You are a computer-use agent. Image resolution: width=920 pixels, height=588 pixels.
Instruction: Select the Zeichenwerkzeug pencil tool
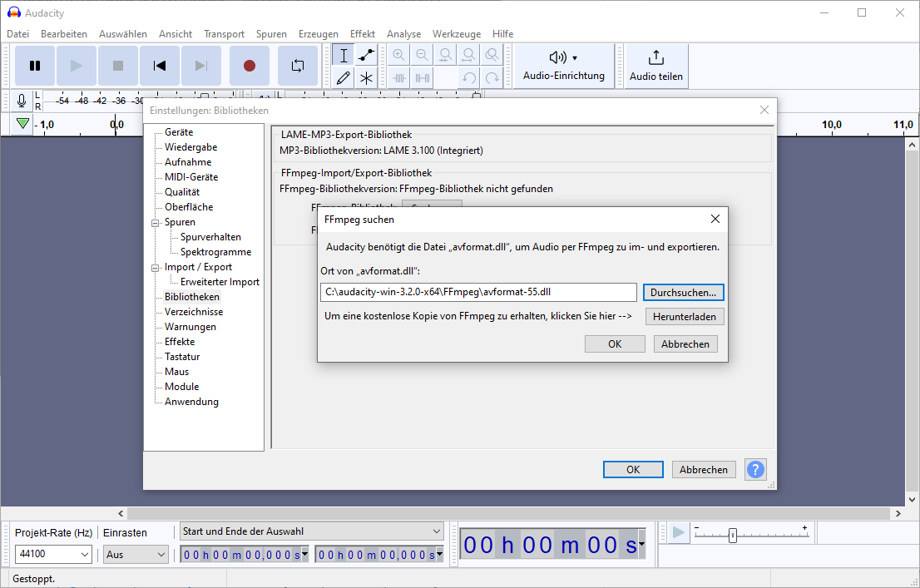coord(344,77)
